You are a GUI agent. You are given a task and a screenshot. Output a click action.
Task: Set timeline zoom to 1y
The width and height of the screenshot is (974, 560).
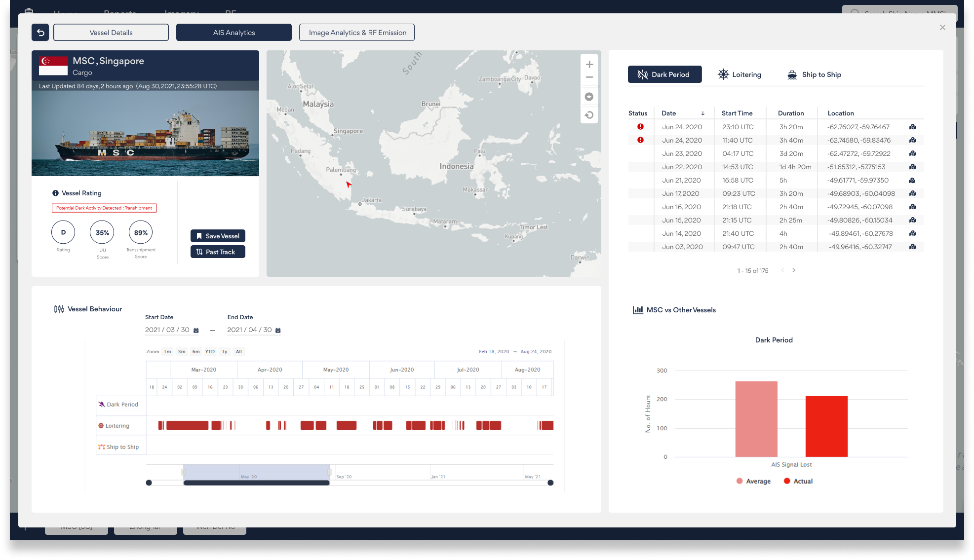pos(225,352)
